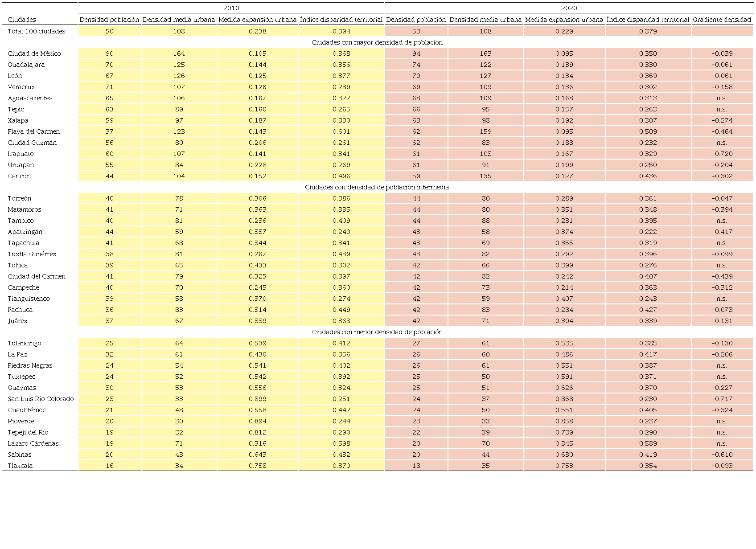Click San Luis Río Colorado's 0.899 cell
The height and width of the screenshot is (549, 756).
point(257,399)
